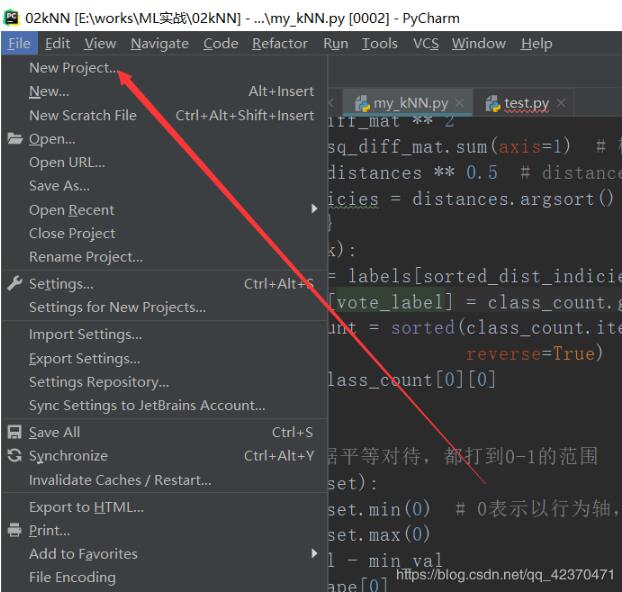Image resolution: width=622 pixels, height=592 pixels.
Task: Click code text 'sorted(class_count.ite'
Action: [506, 328]
